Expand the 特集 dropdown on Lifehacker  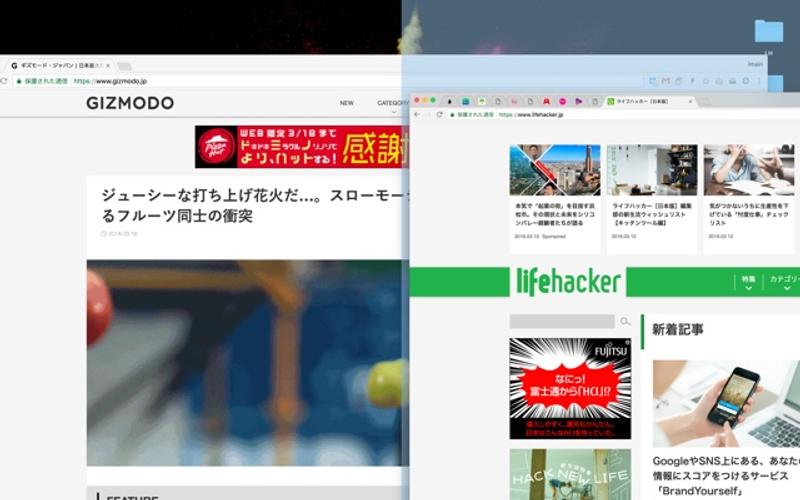(748, 283)
